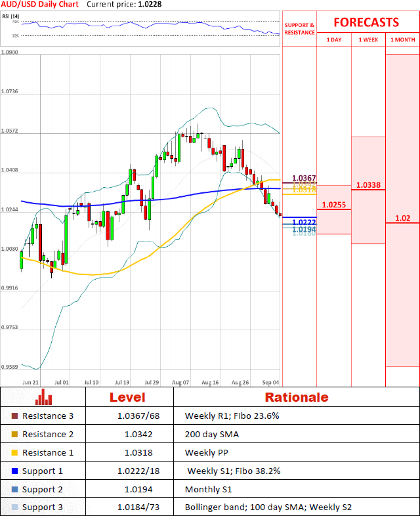Screen dimensions: 420x516
Task: Click the 1.0338 one-week forecast value
Action: (x=368, y=185)
